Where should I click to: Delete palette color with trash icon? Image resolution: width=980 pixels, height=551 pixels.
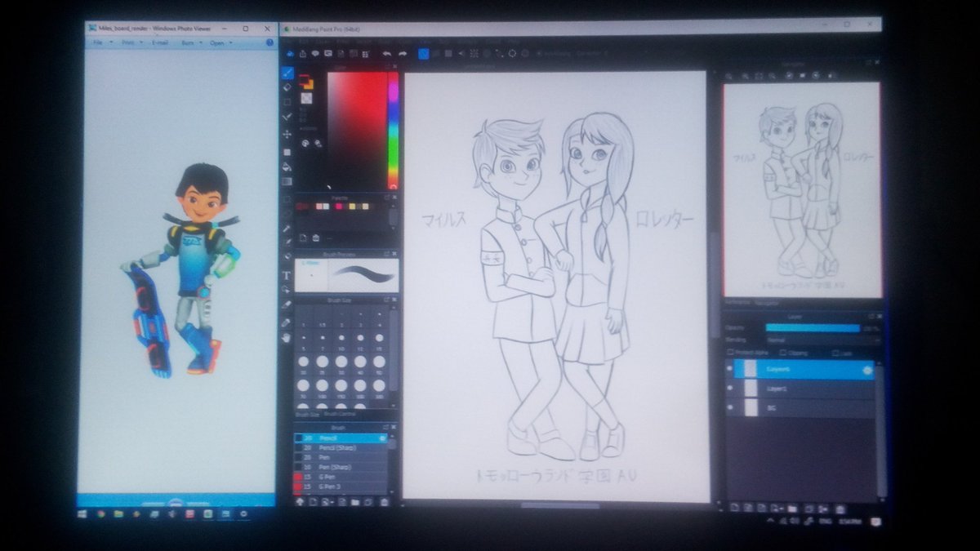tap(316, 238)
